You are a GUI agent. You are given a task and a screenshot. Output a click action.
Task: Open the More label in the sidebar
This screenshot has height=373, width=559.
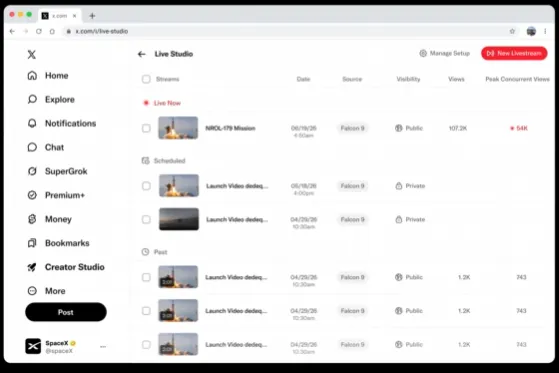click(55, 291)
